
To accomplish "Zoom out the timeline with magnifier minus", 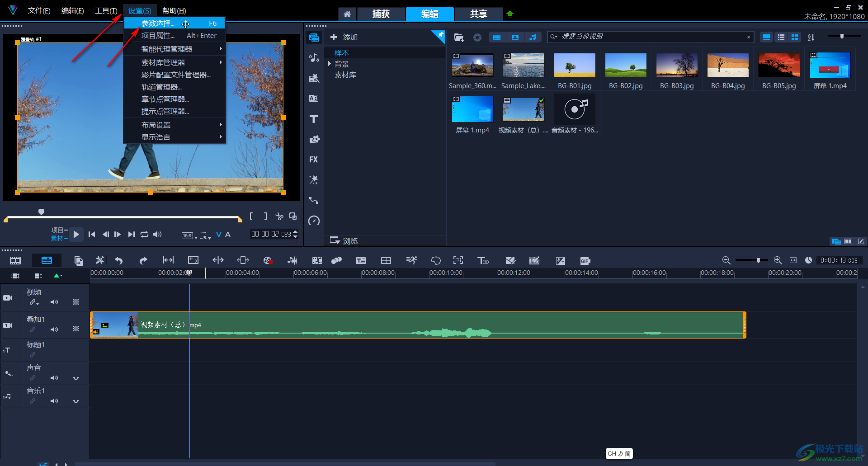I will 726,260.
